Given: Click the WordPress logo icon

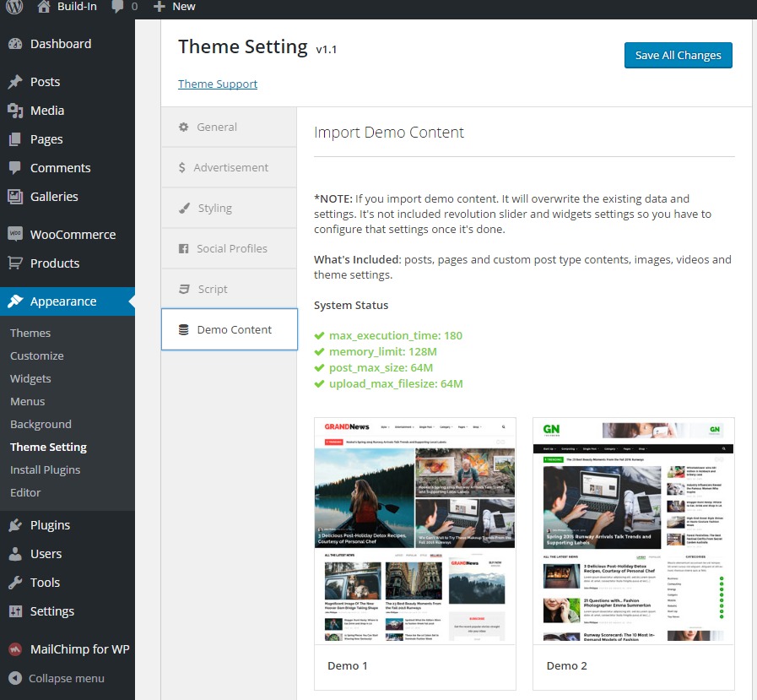Looking at the screenshot, I should click(14, 6).
